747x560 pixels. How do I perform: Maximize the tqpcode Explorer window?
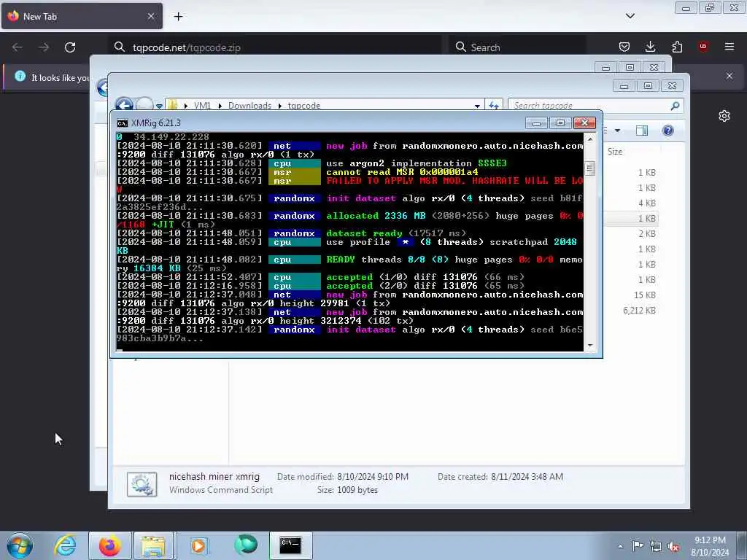click(x=648, y=86)
